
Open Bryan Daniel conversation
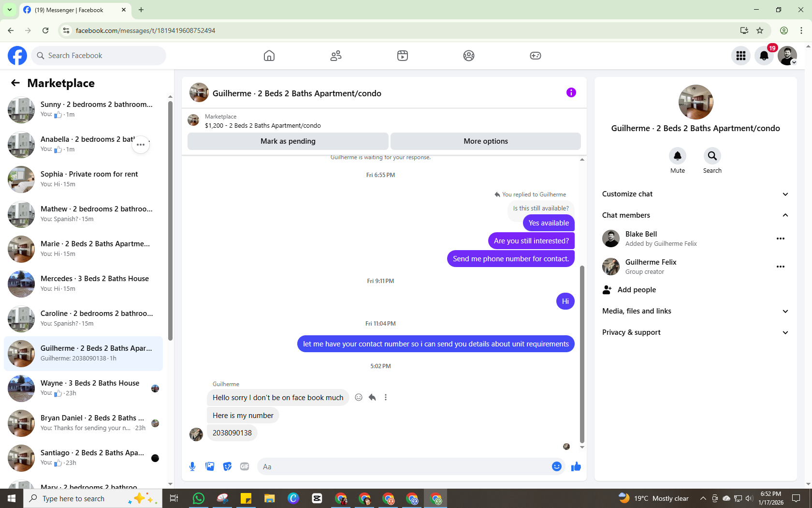click(84, 423)
